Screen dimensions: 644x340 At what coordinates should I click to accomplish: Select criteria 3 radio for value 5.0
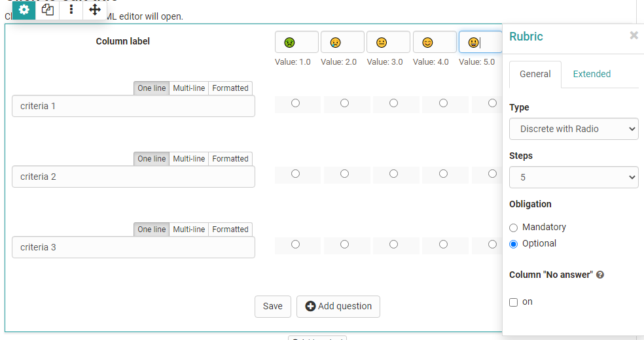click(x=492, y=244)
